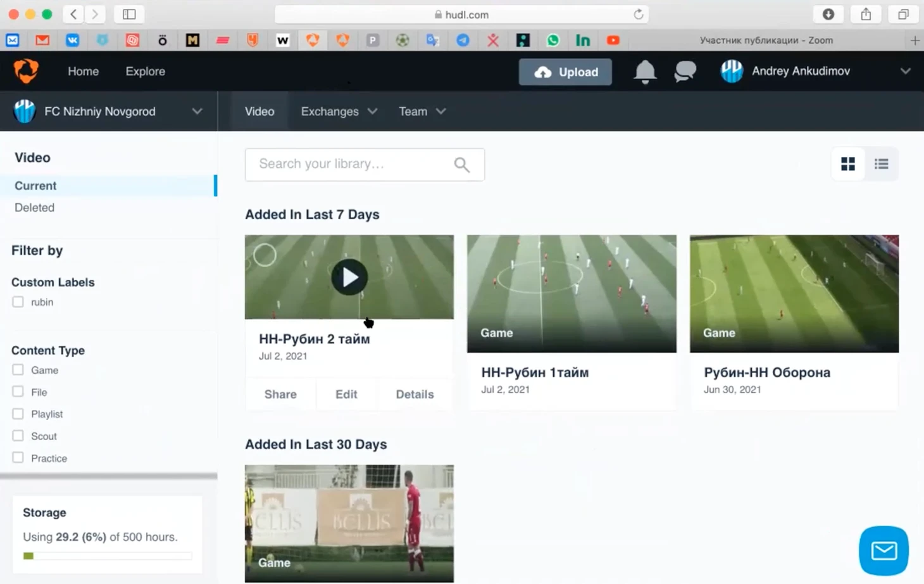Expand the Andrey Ankudimov account menu
Screen dimensions: 924x584
[905, 71]
